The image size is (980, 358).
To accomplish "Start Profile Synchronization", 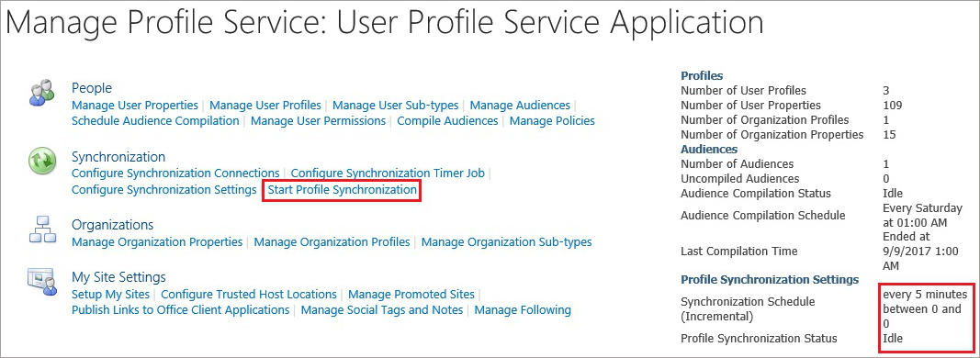I will [x=343, y=189].
